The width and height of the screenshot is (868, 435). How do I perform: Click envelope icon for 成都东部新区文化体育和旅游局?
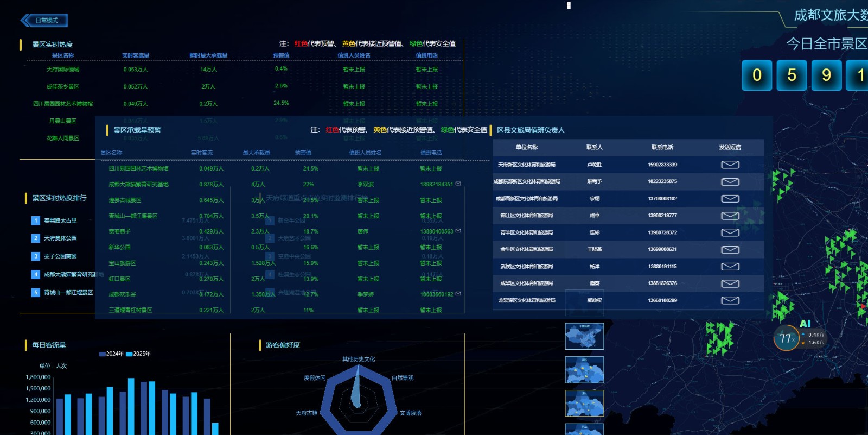click(730, 181)
